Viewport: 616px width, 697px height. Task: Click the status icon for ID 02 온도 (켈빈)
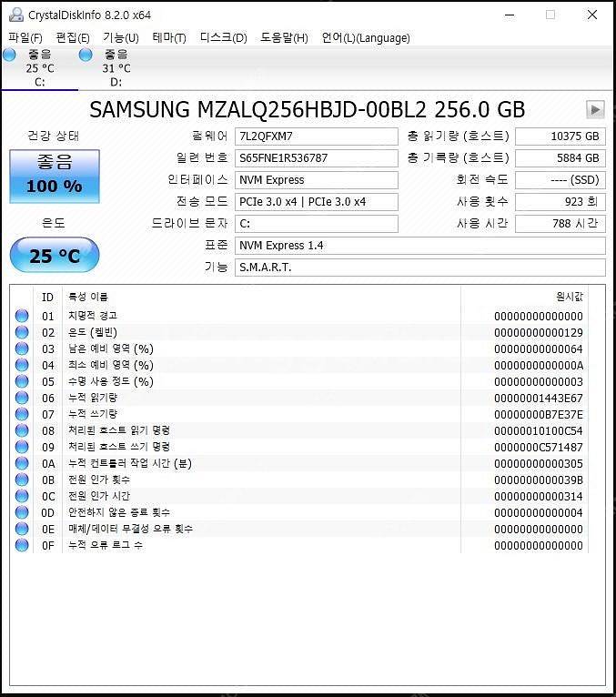click(22, 332)
